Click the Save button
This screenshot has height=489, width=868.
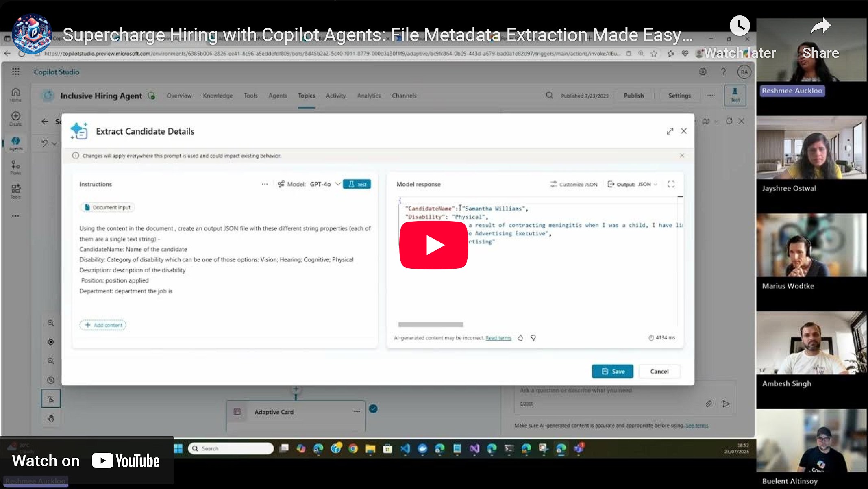[x=612, y=371]
